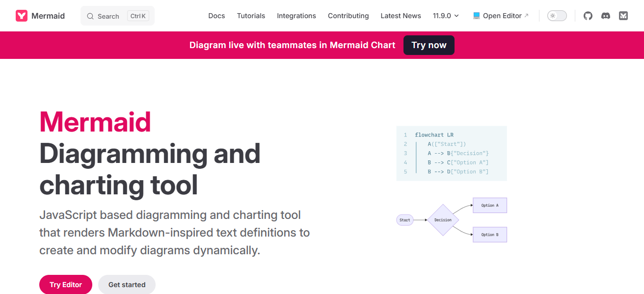Click the "Diagramming and charting tool" heading
This screenshot has height=294, width=644.
(150, 169)
